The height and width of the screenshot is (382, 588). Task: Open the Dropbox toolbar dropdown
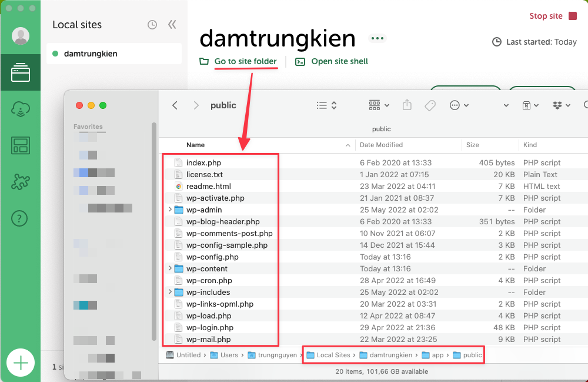coord(561,105)
